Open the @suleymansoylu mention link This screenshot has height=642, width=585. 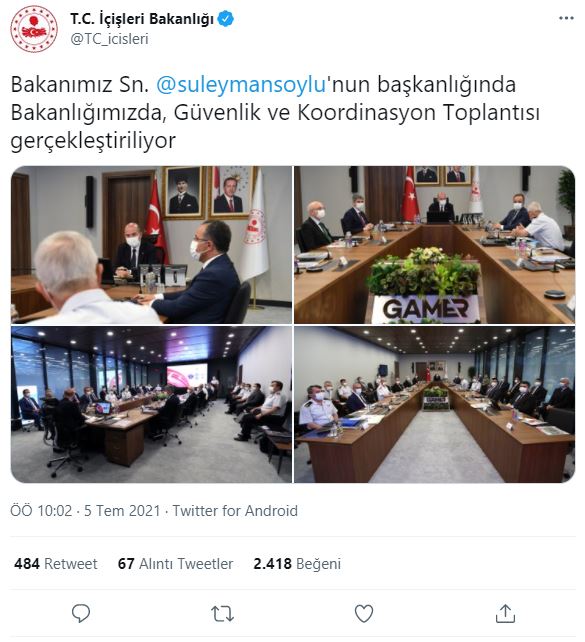click(241, 84)
